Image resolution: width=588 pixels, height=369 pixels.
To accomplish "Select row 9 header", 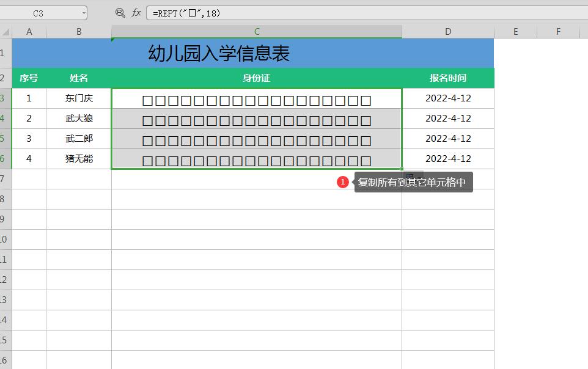I will (6, 219).
